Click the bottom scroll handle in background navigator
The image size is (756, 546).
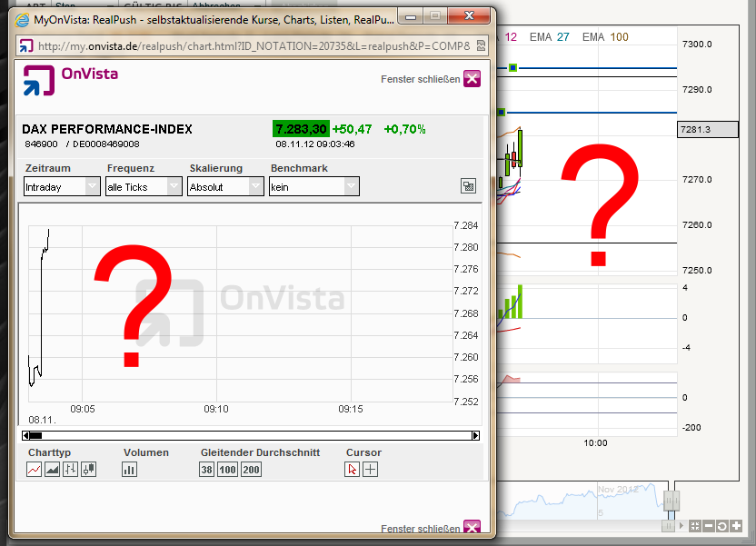pyautogui.click(x=668, y=526)
